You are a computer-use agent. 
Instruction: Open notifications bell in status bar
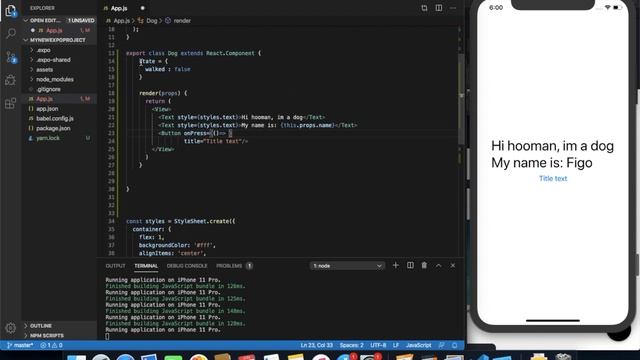(x=454, y=345)
